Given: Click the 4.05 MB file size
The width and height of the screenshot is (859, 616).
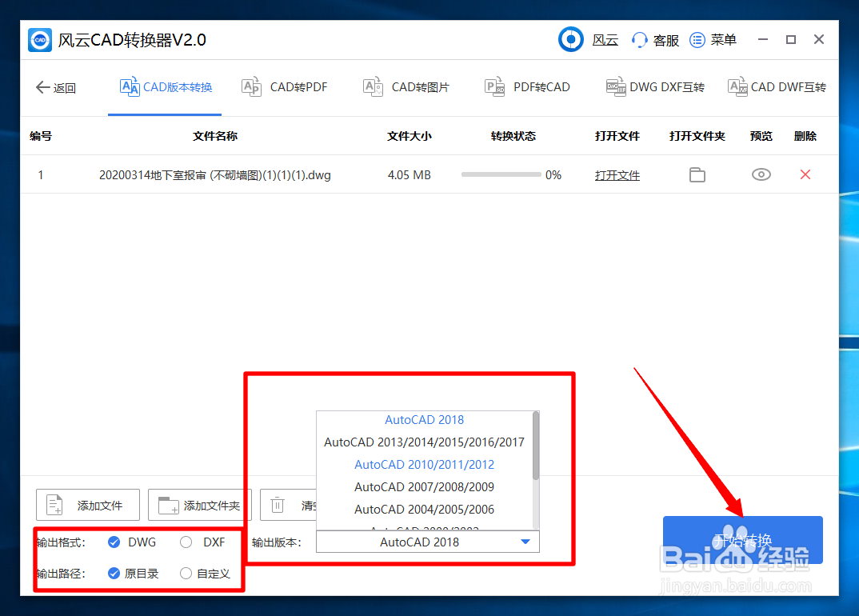Looking at the screenshot, I should [x=410, y=175].
